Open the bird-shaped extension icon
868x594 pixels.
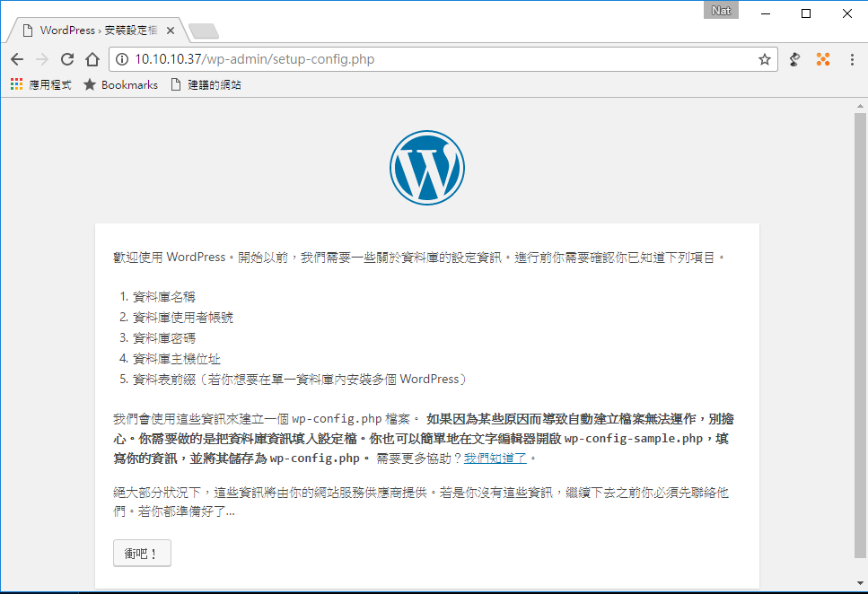pos(795,59)
